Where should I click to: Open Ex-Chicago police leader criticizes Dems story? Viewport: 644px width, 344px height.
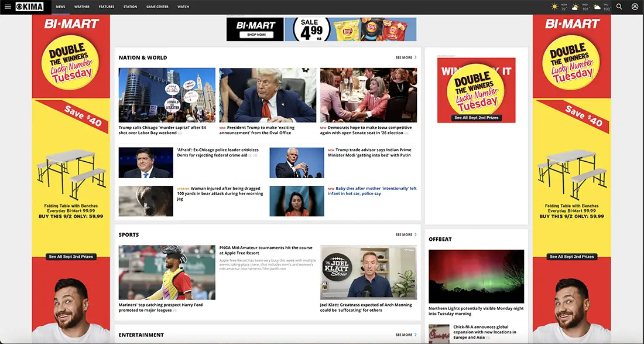tap(218, 152)
